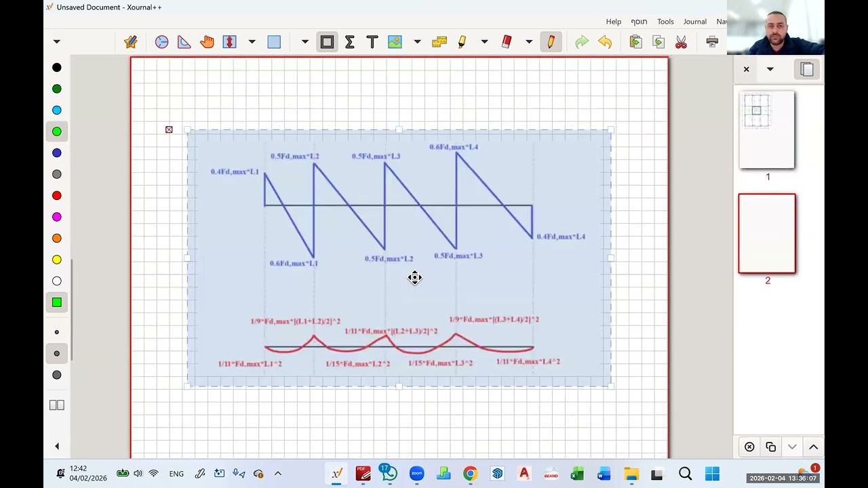868x488 pixels.
Task: Open the תוסף plugin menu
Action: click(639, 22)
